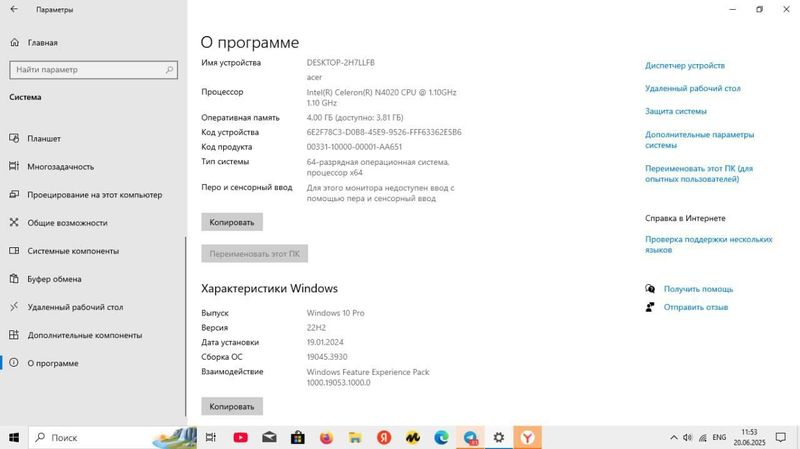
Task: Open the Windows Start menu
Action: pyautogui.click(x=14, y=437)
